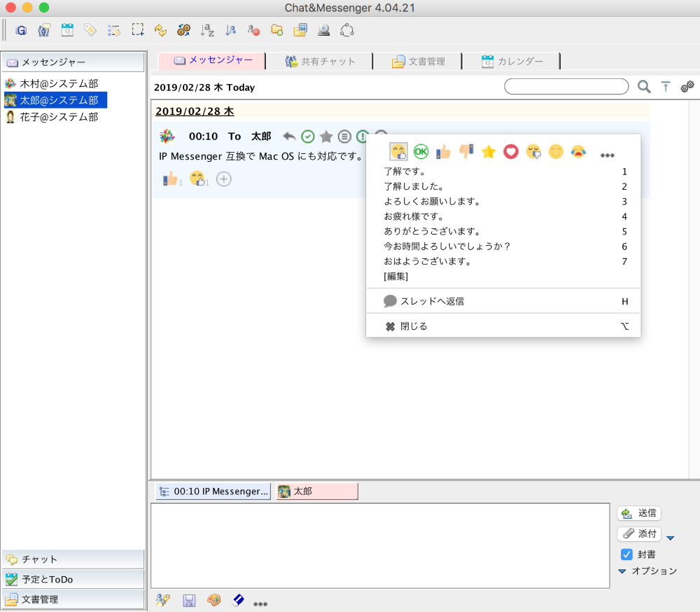Open message settings gears near search

tap(687, 87)
